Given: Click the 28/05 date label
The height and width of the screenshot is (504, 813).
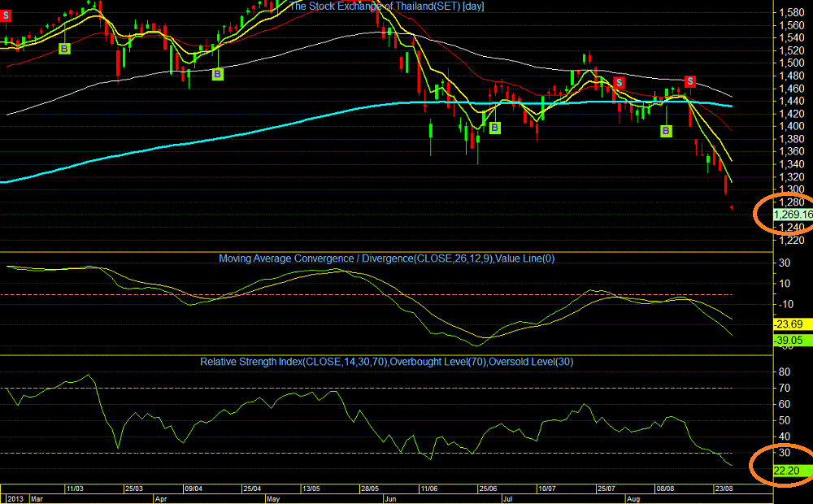Looking at the screenshot, I should (370, 489).
